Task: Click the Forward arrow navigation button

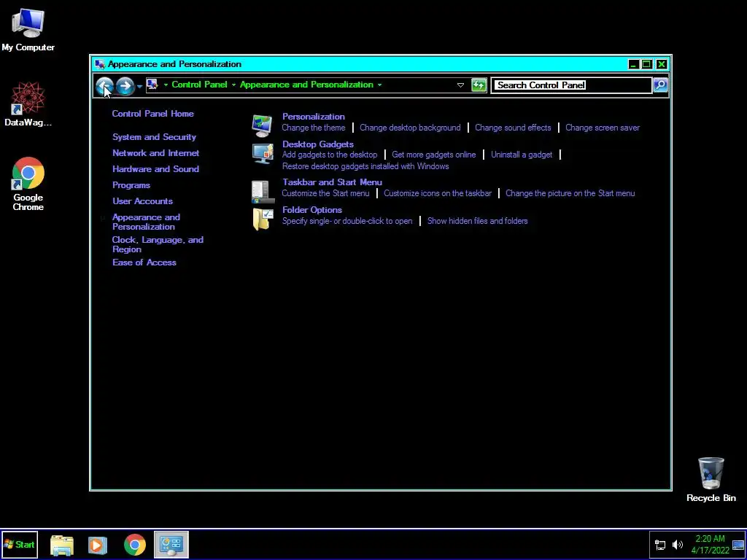Action: 125,86
